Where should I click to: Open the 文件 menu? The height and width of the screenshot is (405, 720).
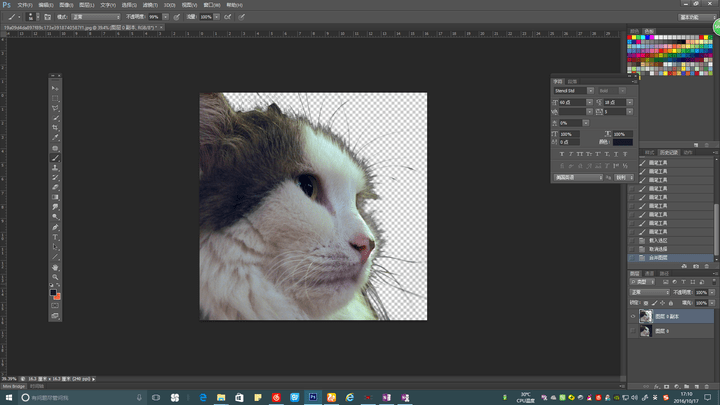tap(24, 5)
